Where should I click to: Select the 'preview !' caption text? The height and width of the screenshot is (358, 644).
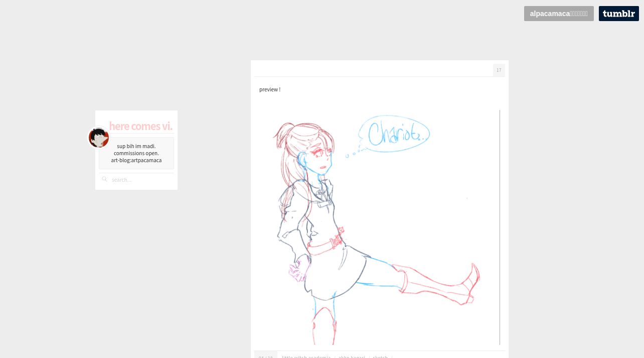click(270, 89)
